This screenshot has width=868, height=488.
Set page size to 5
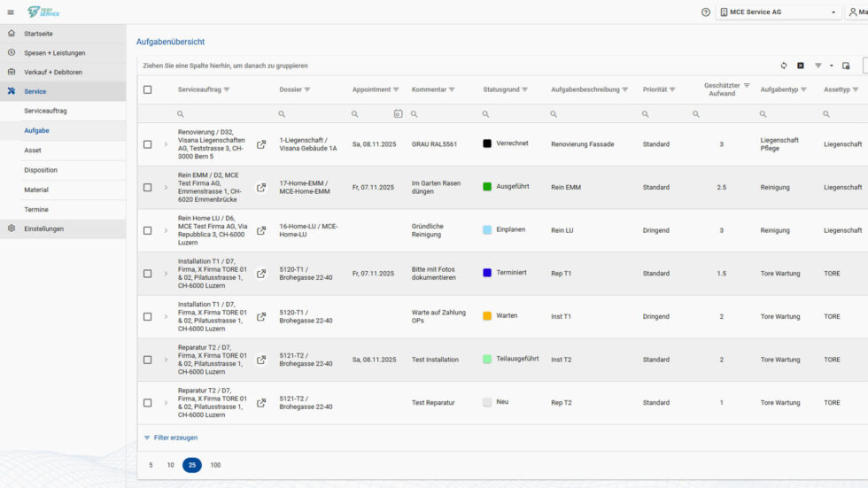tap(151, 465)
